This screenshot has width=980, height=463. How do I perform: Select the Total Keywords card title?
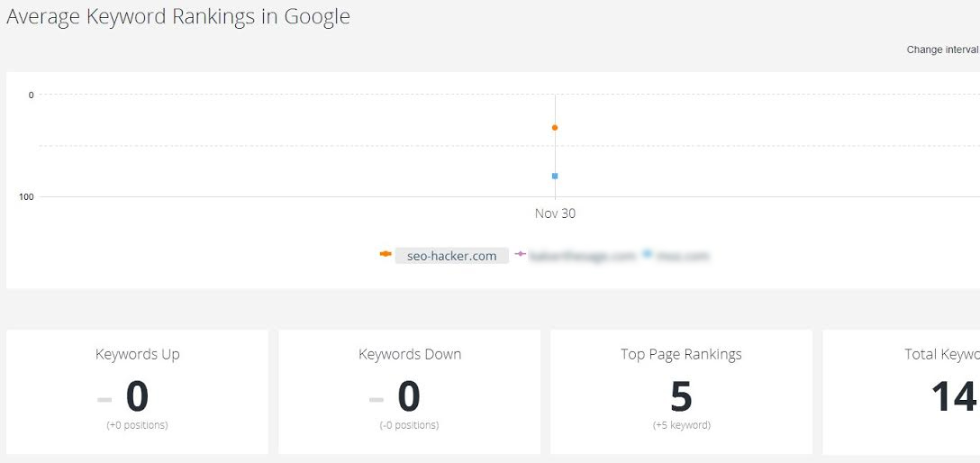point(941,354)
